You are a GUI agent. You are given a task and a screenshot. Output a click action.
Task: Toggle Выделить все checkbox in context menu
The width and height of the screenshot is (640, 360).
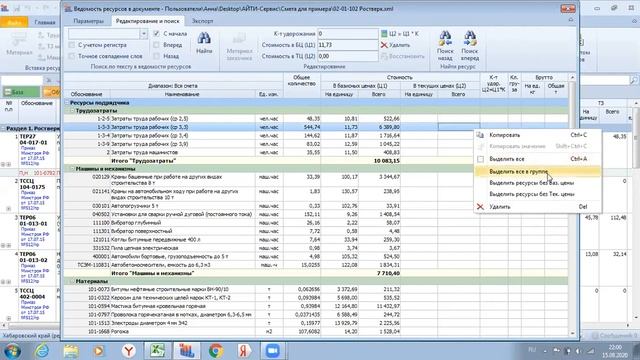pyautogui.click(x=480, y=159)
